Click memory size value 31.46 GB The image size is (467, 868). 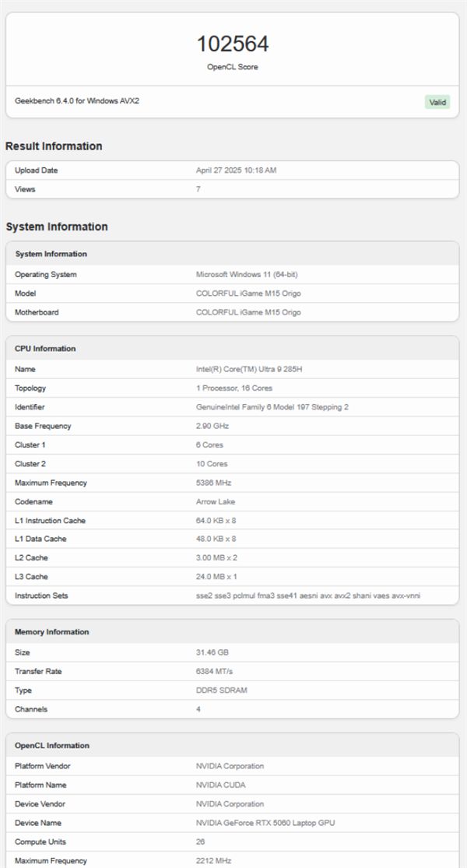(x=212, y=652)
